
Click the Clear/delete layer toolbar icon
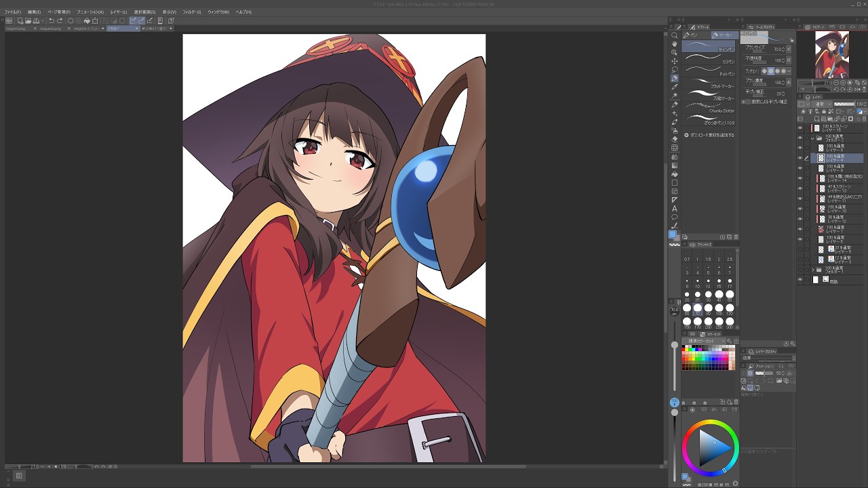tap(71, 21)
